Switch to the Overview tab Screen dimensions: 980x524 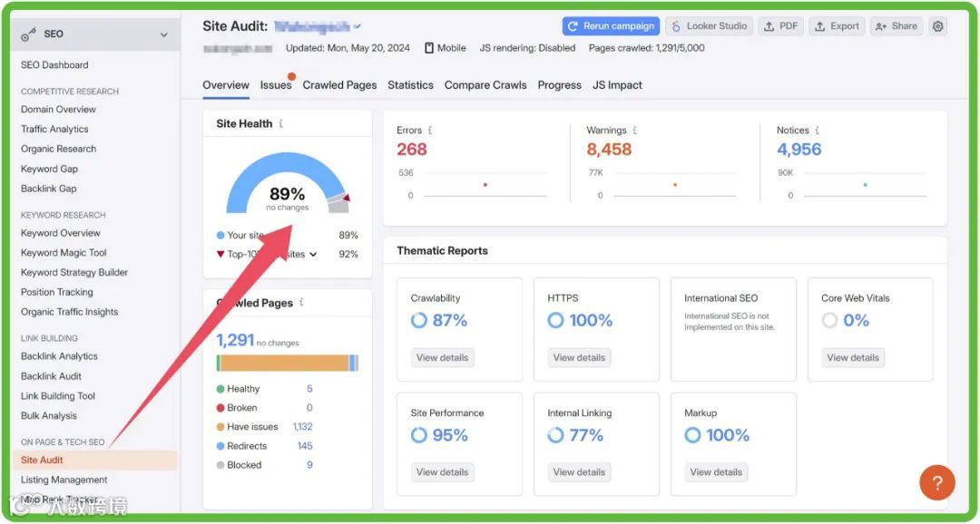[226, 85]
